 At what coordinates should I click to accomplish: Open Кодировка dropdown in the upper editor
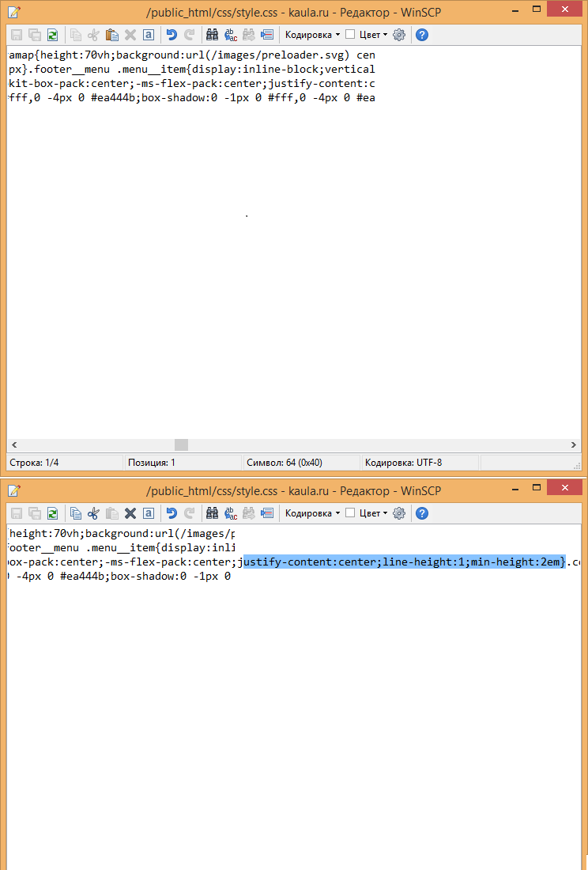pyautogui.click(x=312, y=35)
